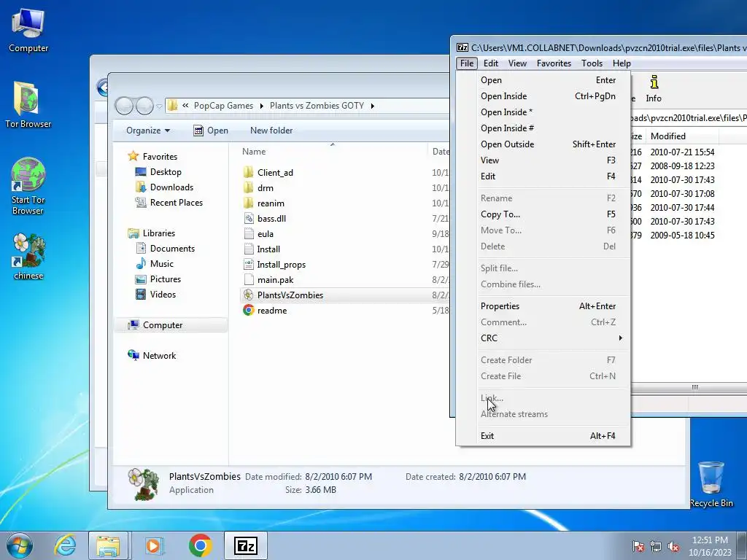
Task: Open the Computer desktop icon
Action: coord(28,31)
